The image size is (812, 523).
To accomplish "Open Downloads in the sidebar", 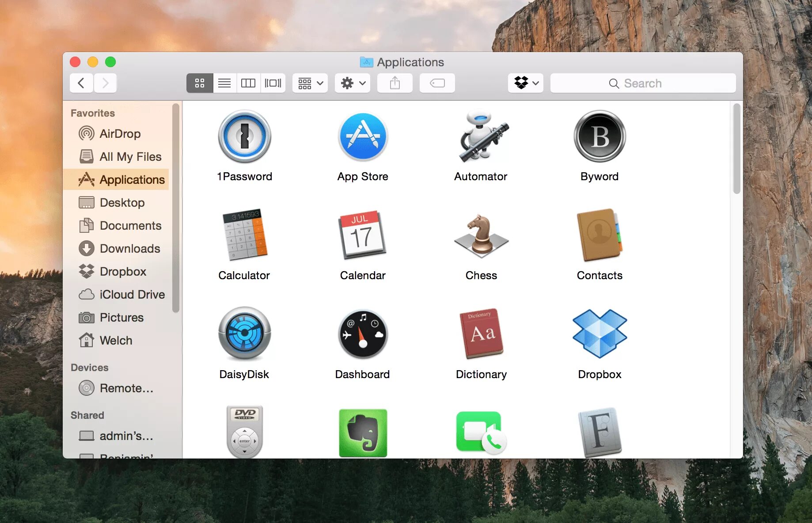I will pyautogui.click(x=116, y=248).
